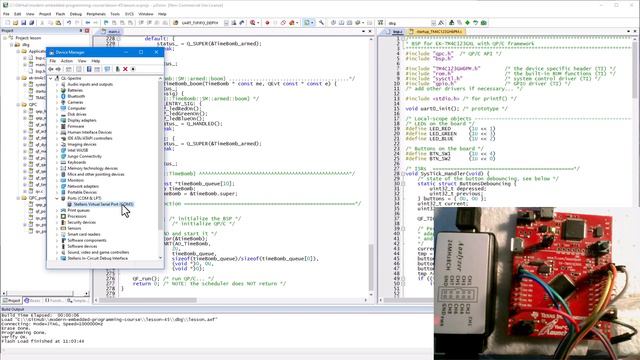Image resolution: width=640 pixels, height=360 pixels.
Task: Click the Undo icon in uVision toolbar
Action: pyautogui.click(x=69, y=23)
